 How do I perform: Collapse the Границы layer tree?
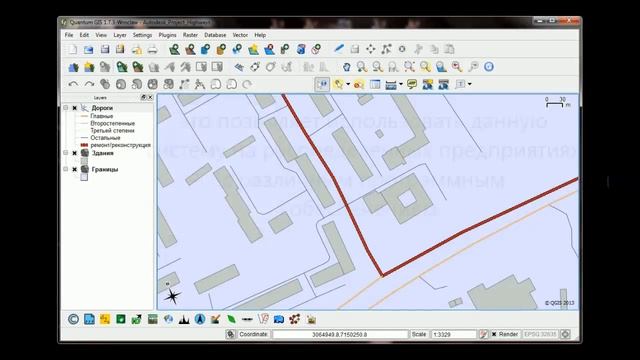[66, 169]
